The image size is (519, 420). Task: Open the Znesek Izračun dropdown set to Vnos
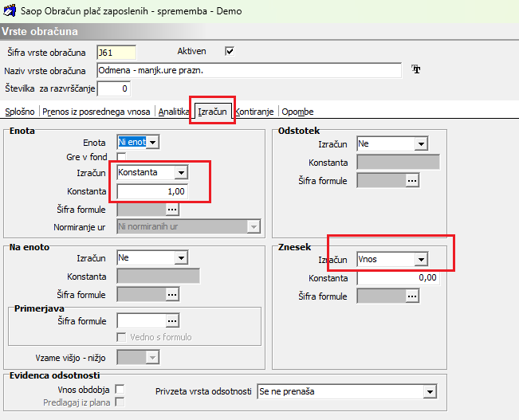point(421,260)
